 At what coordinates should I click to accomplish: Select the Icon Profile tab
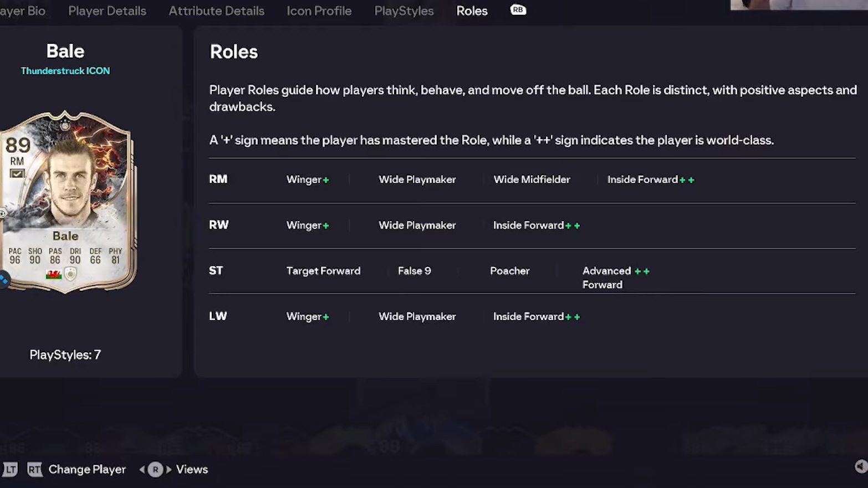click(x=319, y=11)
